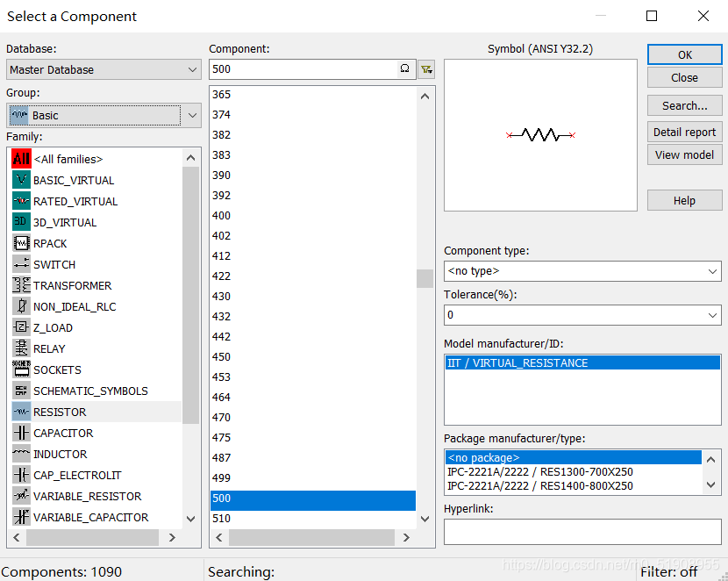This screenshot has height=581, width=728.
Task: Select component value 510
Action: click(313, 519)
